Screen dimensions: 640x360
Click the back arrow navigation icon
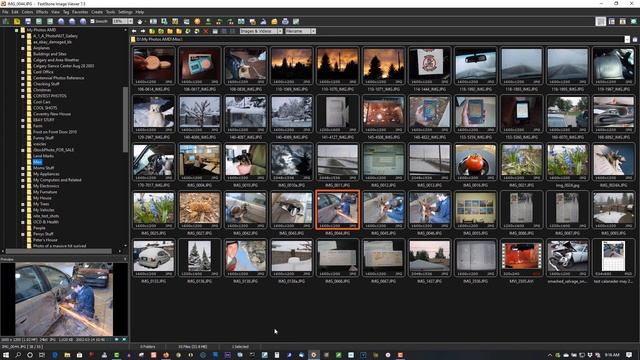[134, 31]
